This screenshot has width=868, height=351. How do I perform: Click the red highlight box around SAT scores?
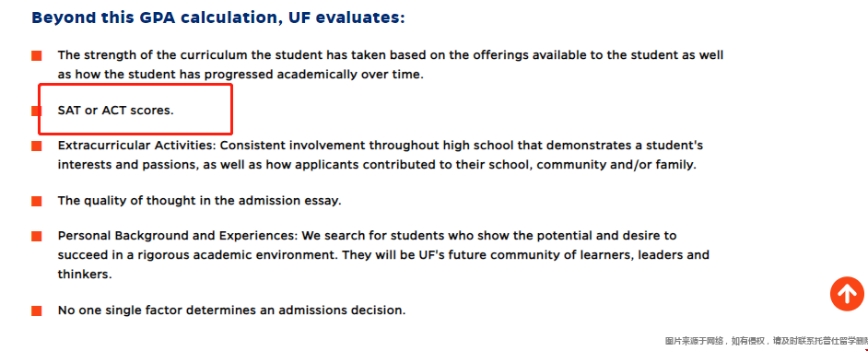pos(135,109)
